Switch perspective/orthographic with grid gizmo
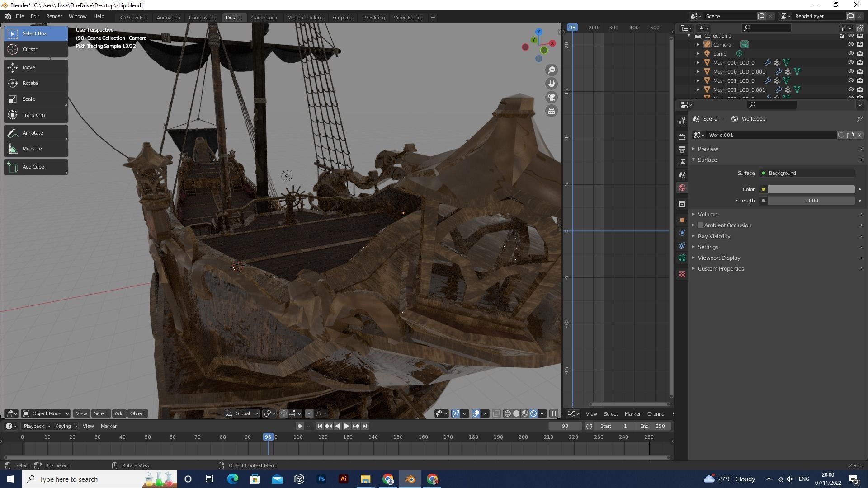The width and height of the screenshot is (868, 488). pos(552,111)
